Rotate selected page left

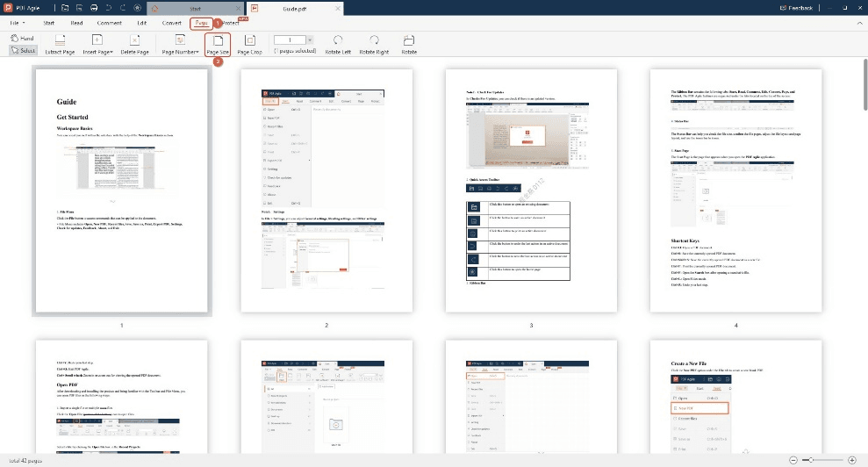pyautogui.click(x=338, y=44)
